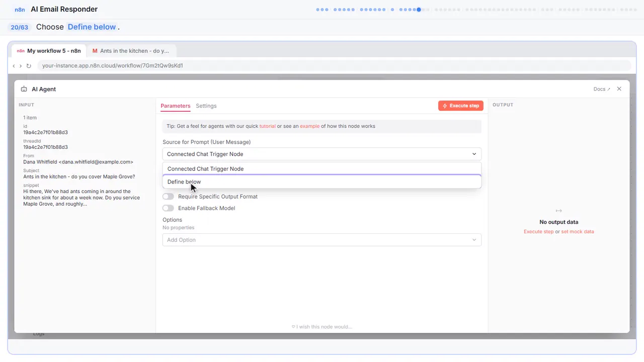
Task: Open the Docs link
Action: 602,89
